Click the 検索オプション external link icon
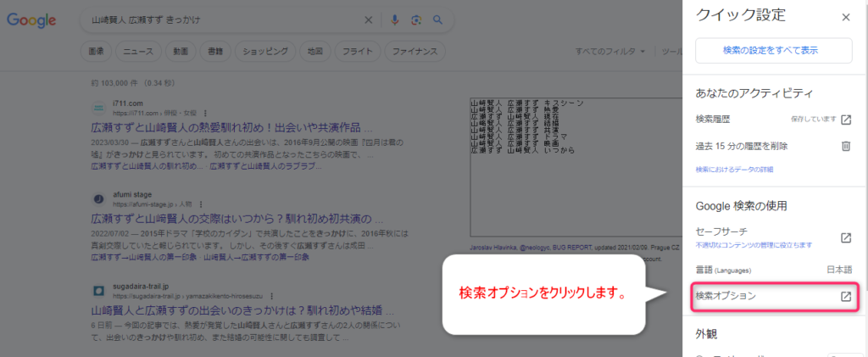Image resolution: width=868 pixels, height=357 pixels. tap(845, 297)
